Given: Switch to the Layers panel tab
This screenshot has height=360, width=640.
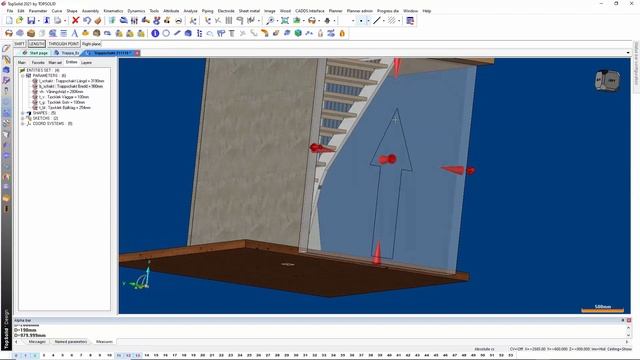Looking at the screenshot, I should 86,63.
